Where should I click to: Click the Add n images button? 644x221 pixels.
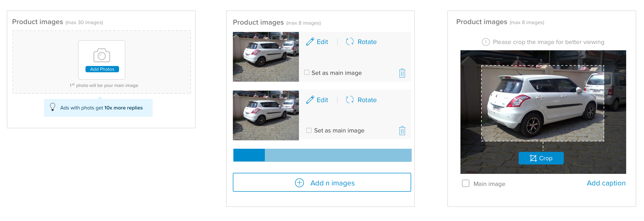(x=322, y=183)
